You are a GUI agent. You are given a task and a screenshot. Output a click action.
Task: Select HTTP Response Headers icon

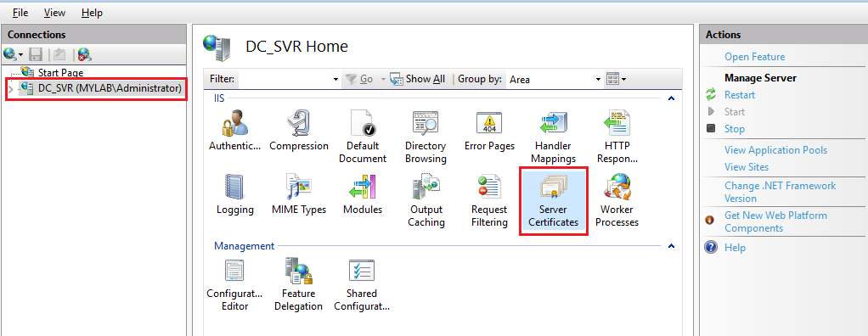pyautogui.click(x=617, y=123)
